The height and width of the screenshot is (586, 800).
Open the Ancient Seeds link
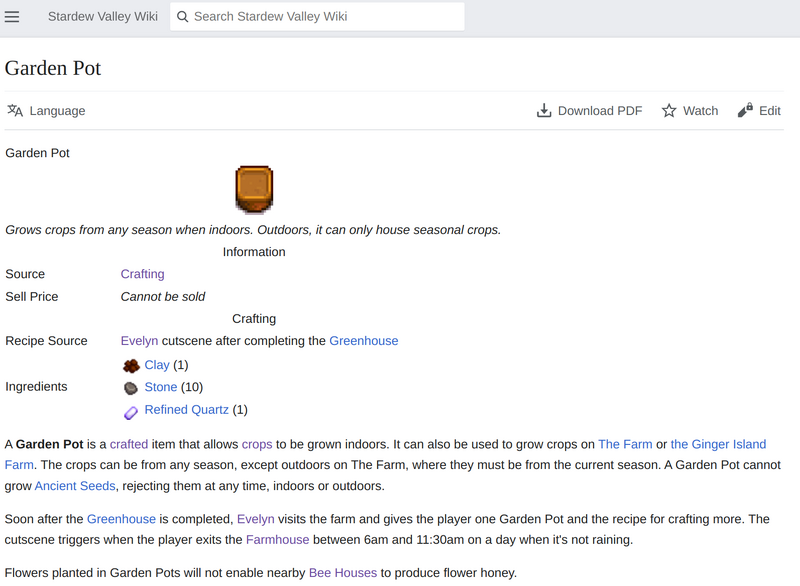pos(75,486)
